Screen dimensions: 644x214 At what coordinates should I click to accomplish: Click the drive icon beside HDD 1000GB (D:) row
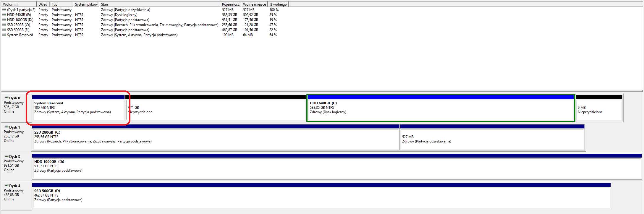(4, 20)
